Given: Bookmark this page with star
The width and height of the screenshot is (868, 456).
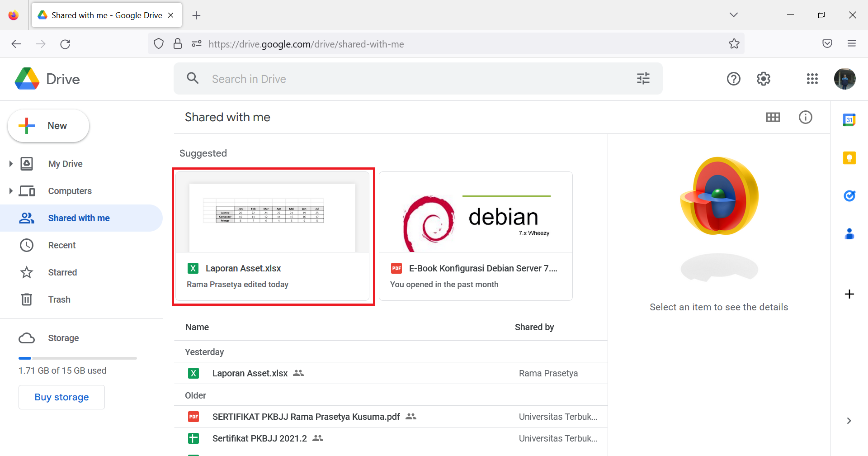Looking at the screenshot, I should point(734,44).
